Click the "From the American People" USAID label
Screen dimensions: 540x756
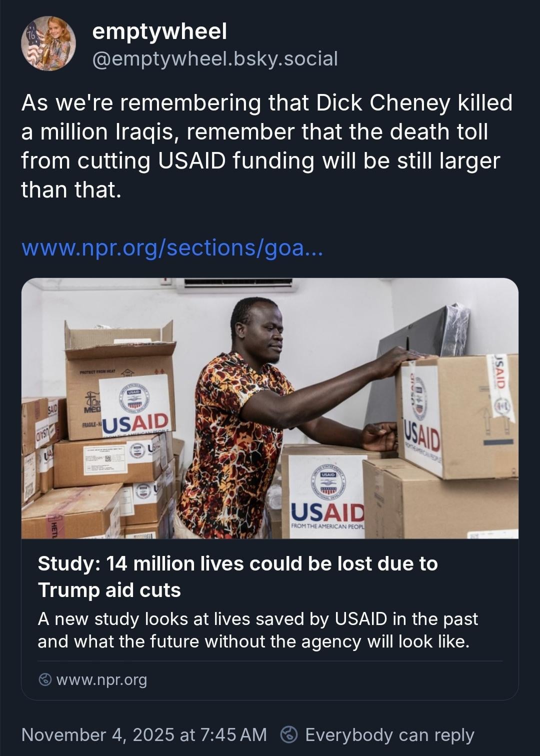point(328,526)
